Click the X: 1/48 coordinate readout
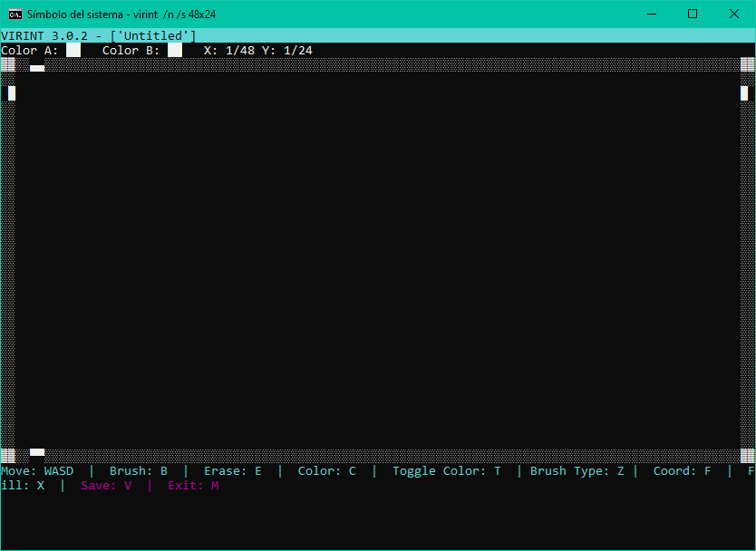756x551 pixels. [x=229, y=50]
